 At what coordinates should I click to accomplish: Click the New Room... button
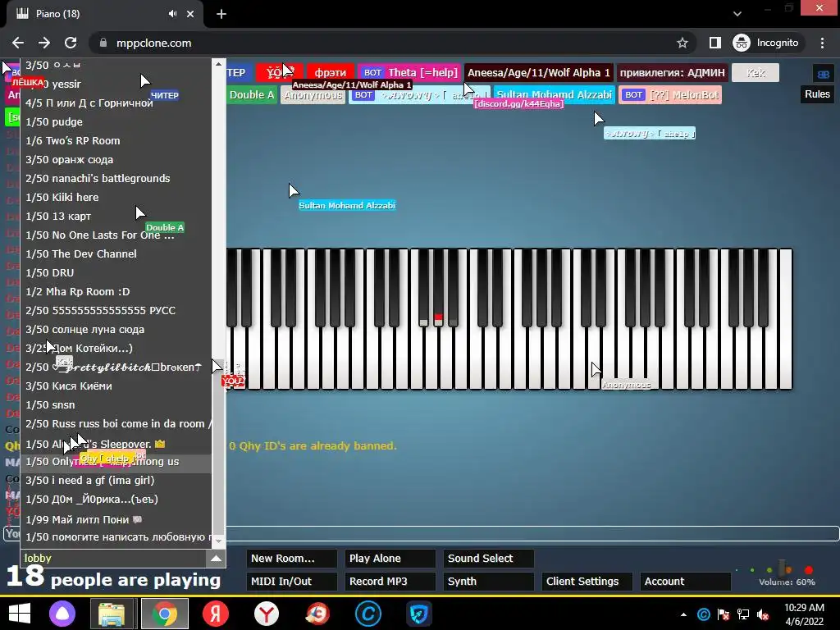pyautogui.click(x=291, y=558)
